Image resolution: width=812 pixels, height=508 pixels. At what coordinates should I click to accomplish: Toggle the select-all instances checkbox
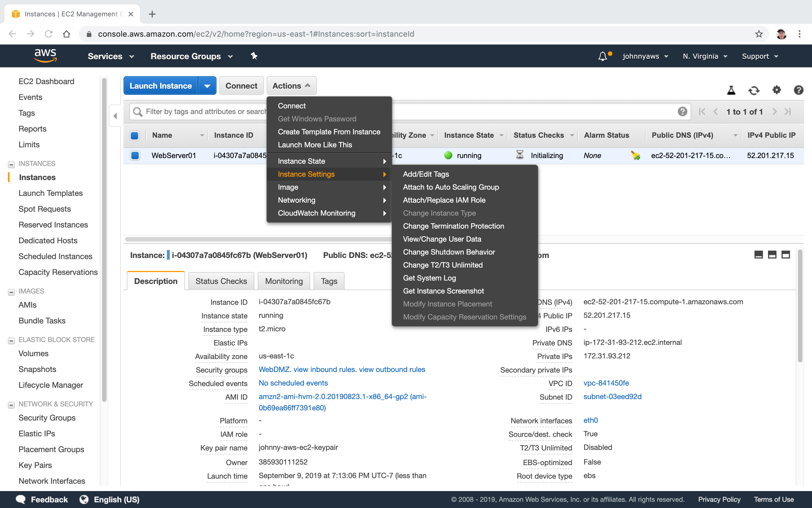134,135
